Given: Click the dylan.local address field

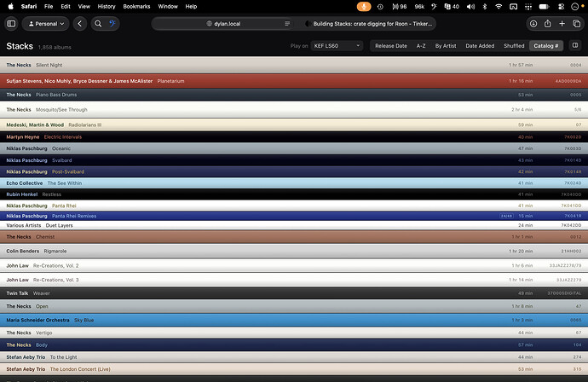Looking at the screenshot, I should (x=223, y=24).
